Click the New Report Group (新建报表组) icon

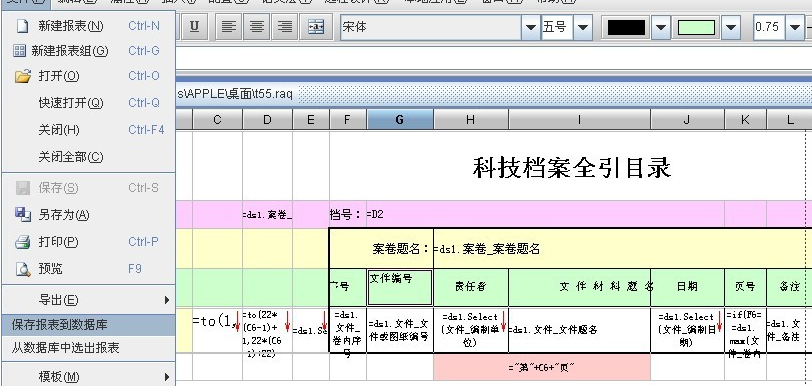19,51
